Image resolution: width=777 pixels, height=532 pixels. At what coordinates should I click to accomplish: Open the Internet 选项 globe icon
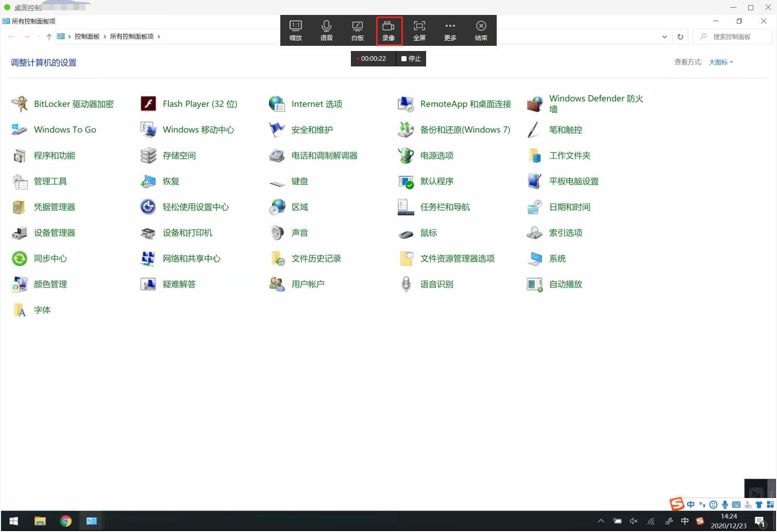point(277,104)
